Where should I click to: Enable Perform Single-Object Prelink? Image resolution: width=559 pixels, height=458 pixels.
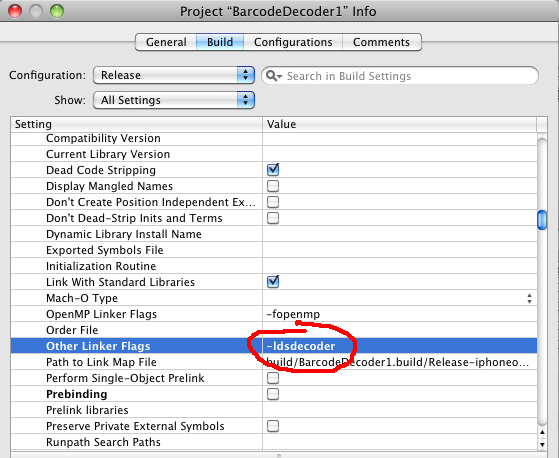pyautogui.click(x=273, y=378)
